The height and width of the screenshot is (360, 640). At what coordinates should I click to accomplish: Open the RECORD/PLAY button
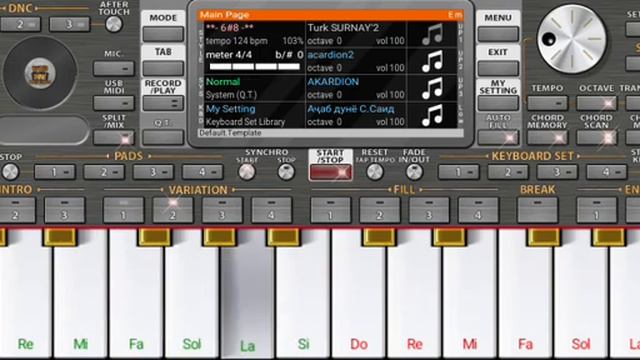[163, 103]
